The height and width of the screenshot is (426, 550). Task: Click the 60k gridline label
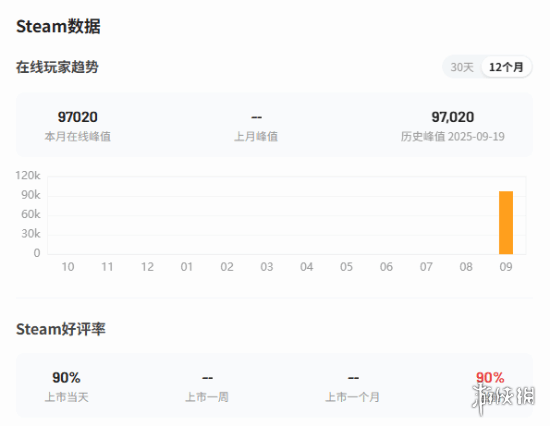[x=31, y=214]
